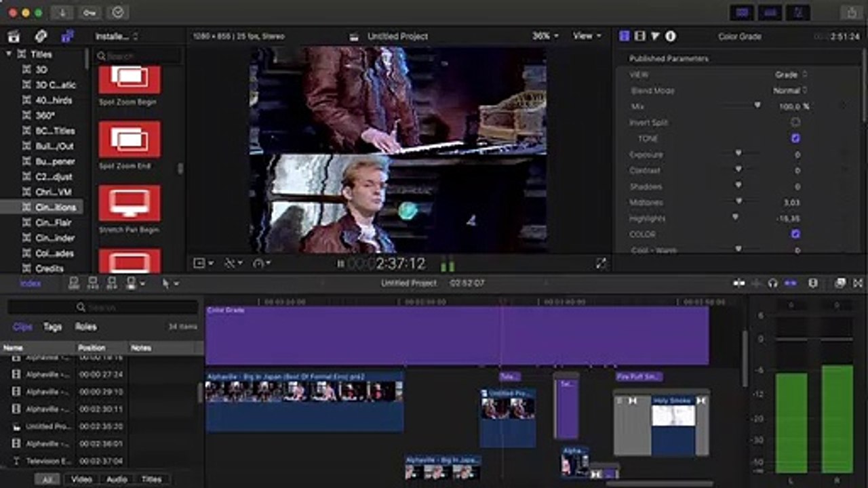
Task: Click the viewer fullscreen arrows icon
Action: 601,264
